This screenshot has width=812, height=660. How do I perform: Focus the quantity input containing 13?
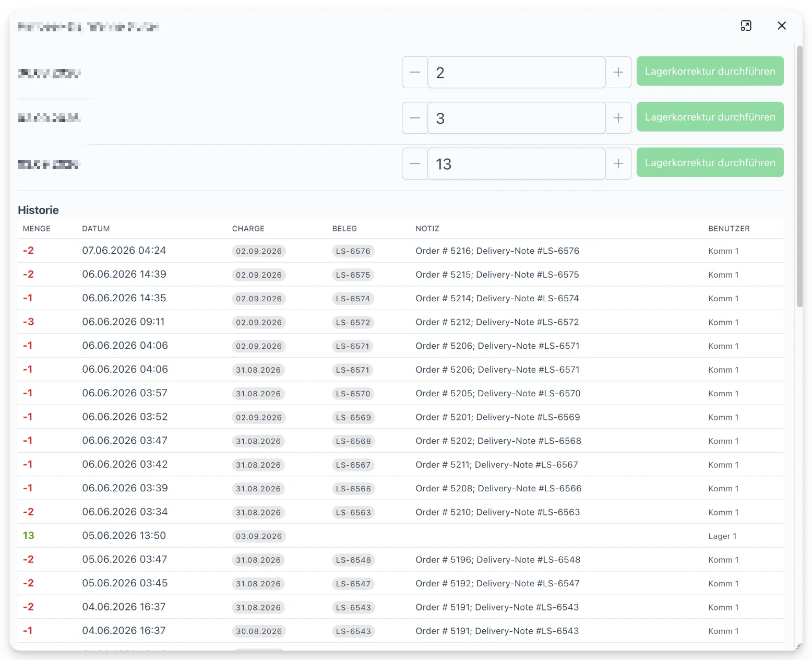tap(517, 163)
